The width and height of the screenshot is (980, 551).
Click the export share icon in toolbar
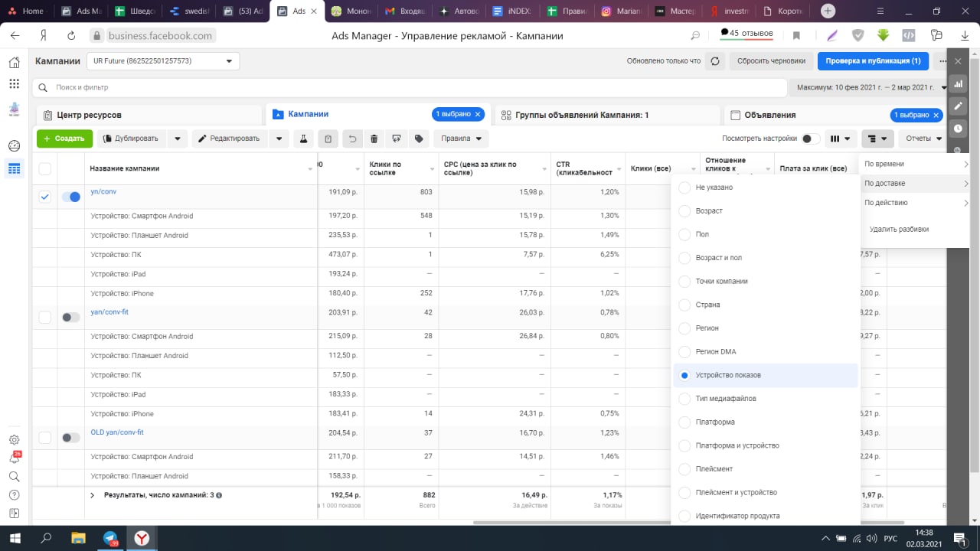396,139
